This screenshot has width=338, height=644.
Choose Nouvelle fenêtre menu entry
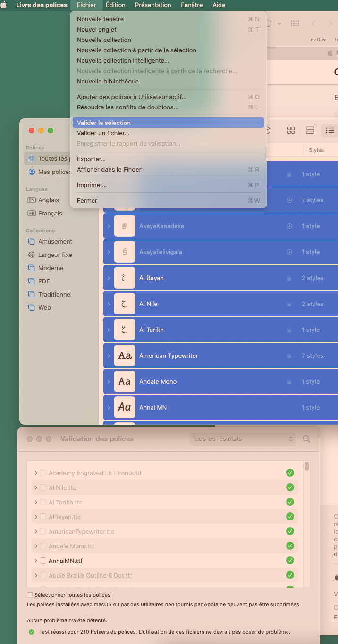(x=169, y=19)
